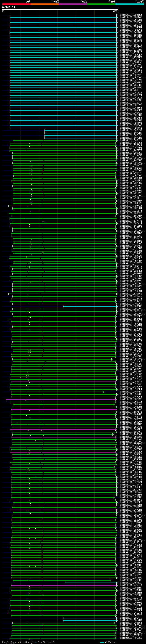This screenshot has width=146, height=644.
Task: Select hit UniRef100_Q3JAD5
Action: pos(131,329)
